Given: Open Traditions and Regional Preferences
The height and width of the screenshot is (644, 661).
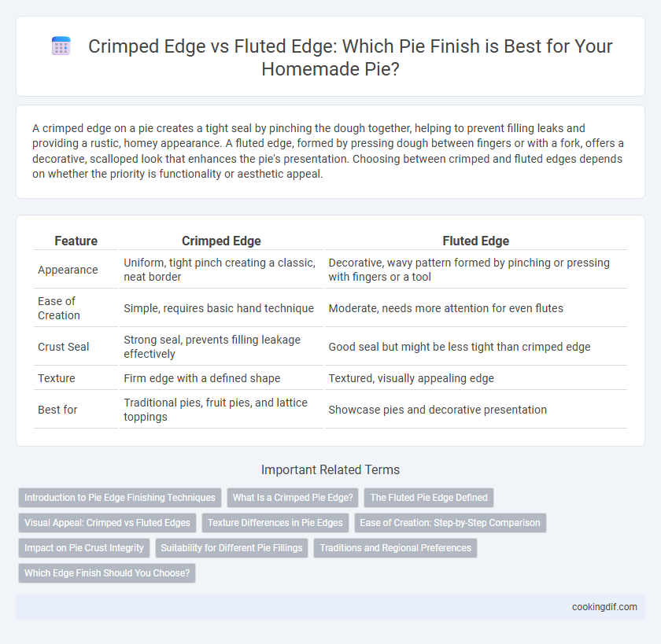Looking at the screenshot, I should (395, 548).
